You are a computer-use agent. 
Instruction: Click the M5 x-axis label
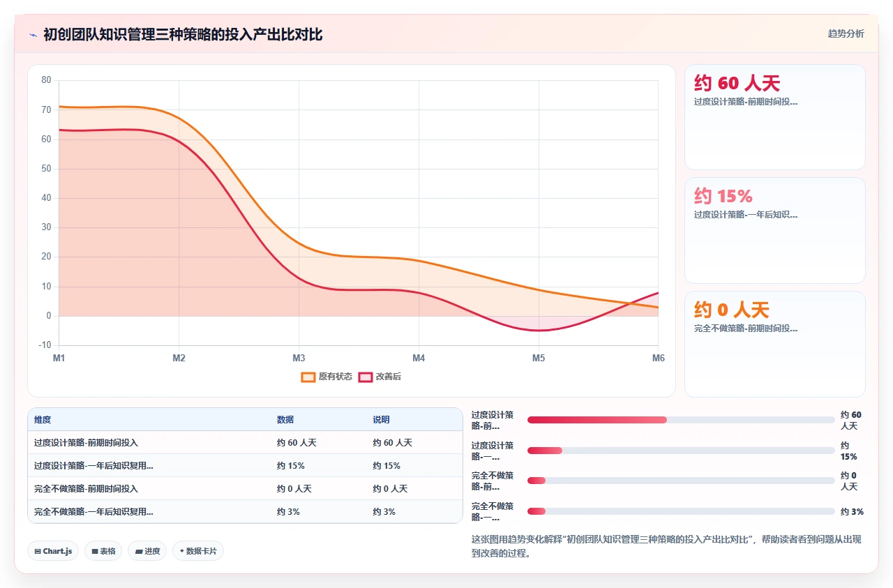[x=539, y=358]
